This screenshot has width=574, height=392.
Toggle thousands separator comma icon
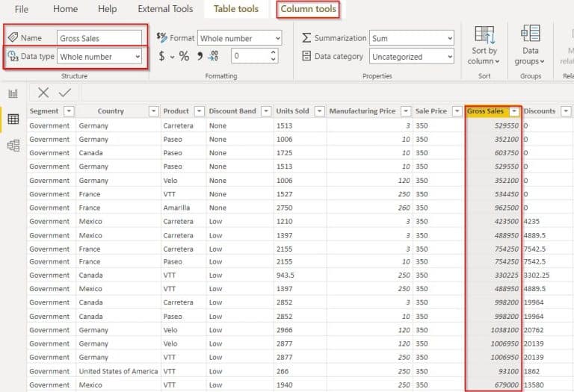click(200, 56)
